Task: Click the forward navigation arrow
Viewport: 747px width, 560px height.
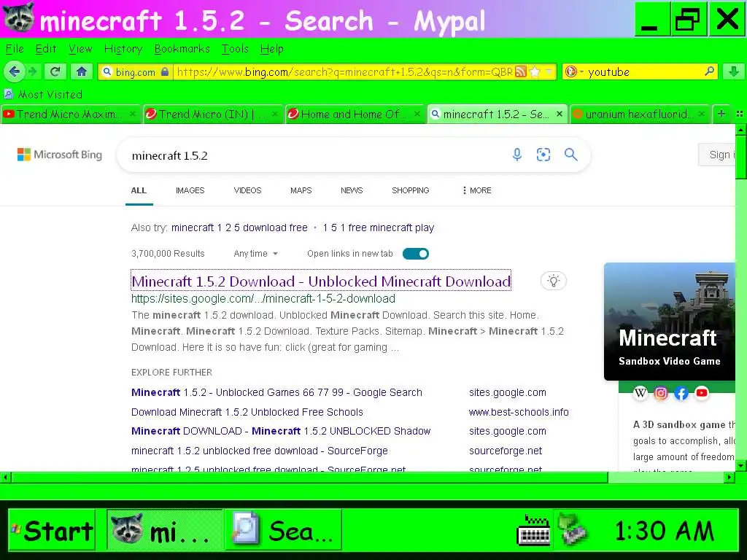Action: pos(32,72)
